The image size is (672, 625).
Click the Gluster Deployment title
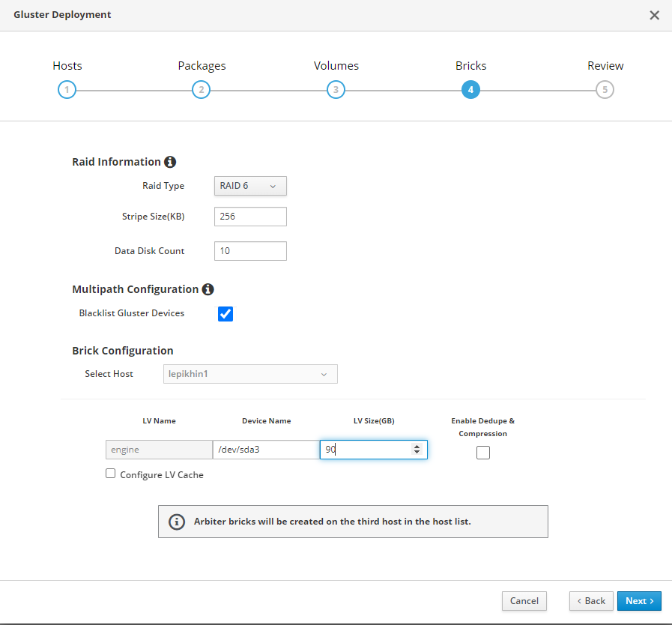click(x=62, y=14)
